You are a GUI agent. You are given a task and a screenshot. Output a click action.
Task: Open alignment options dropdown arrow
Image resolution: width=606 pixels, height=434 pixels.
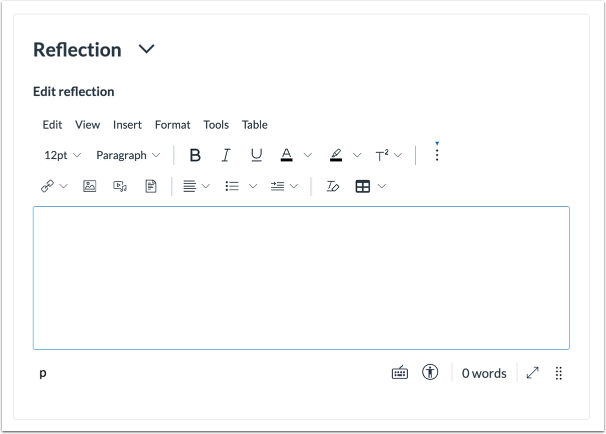[x=206, y=186]
